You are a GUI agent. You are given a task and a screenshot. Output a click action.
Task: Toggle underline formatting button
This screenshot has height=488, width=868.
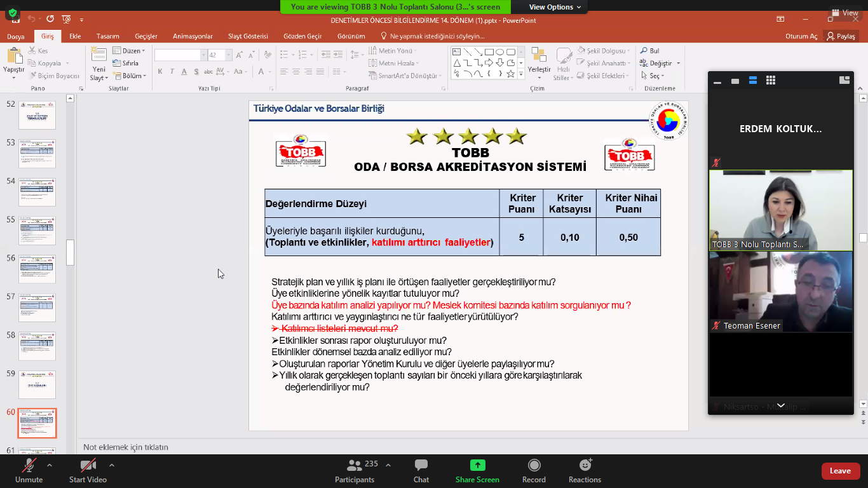(x=184, y=71)
